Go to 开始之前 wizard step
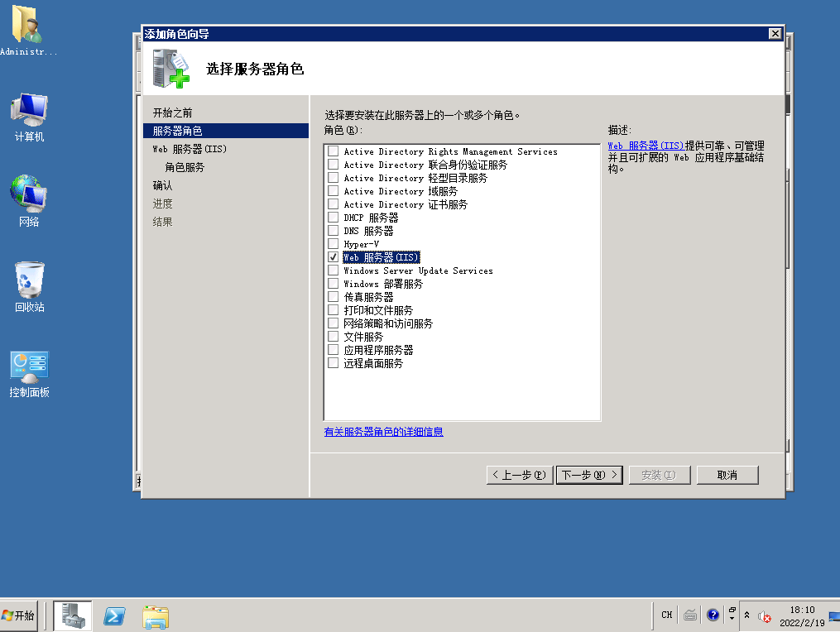 [x=172, y=113]
